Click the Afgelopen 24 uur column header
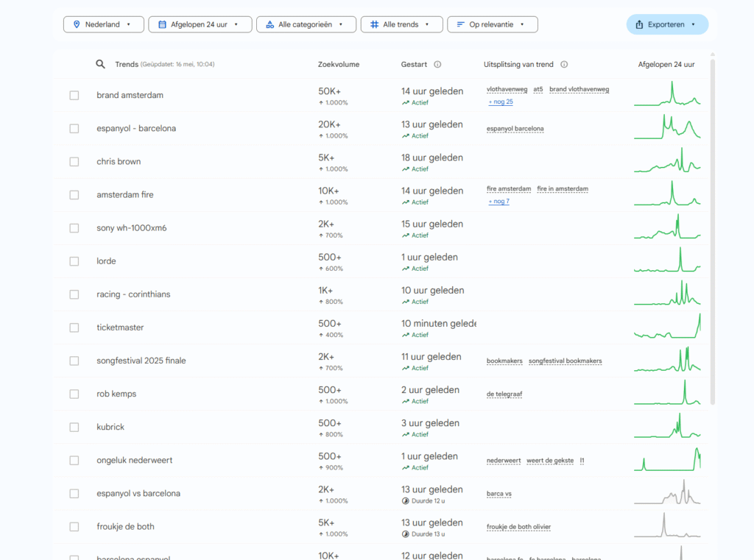754x560 pixels. point(666,65)
